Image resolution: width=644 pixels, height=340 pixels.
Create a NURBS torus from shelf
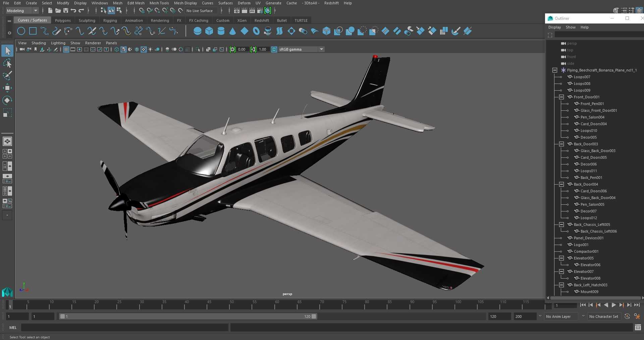coord(256,31)
